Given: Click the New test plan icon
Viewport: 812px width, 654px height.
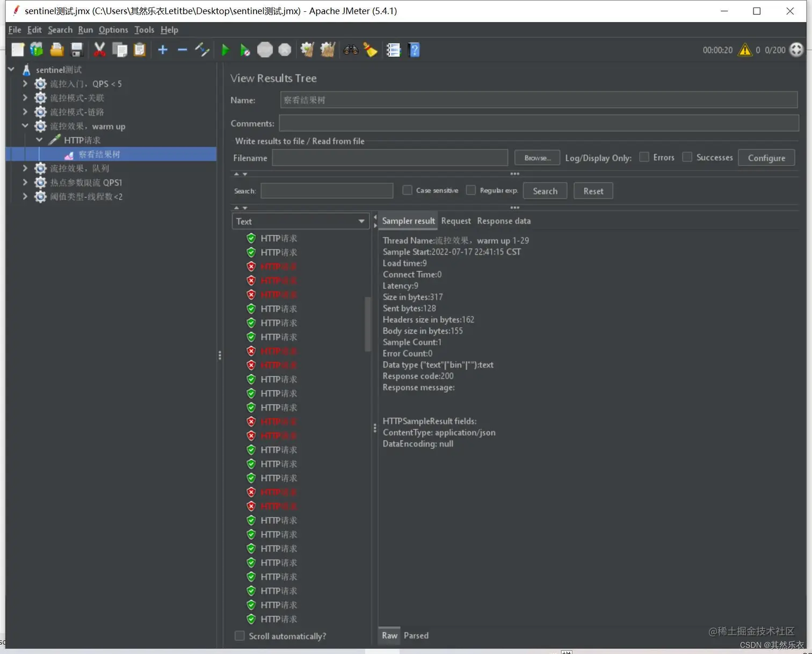Looking at the screenshot, I should pyautogui.click(x=18, y=50).
